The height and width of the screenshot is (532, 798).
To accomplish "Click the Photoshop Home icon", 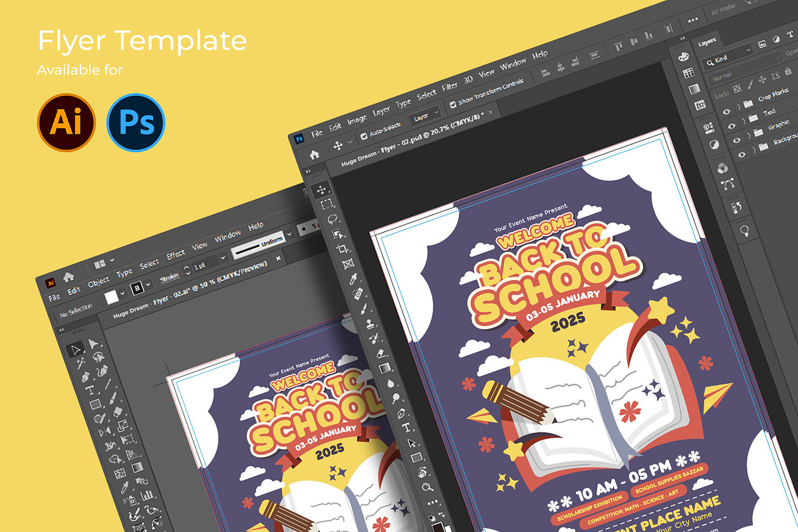I will pyautogui.click(x=315, y=154).
